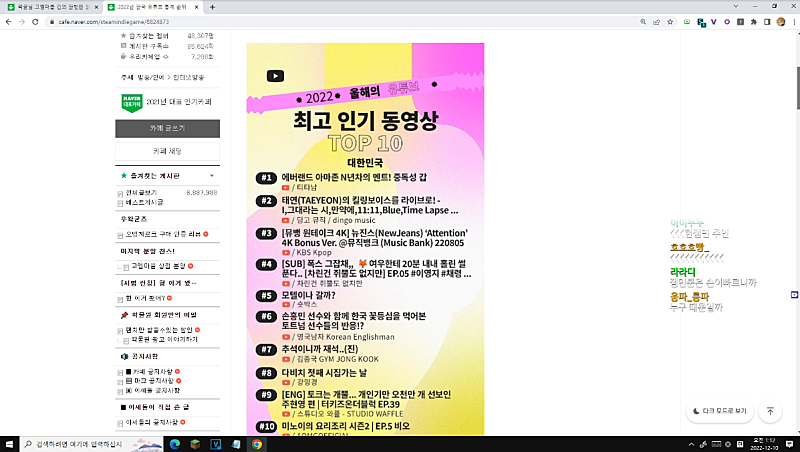The image size is (800, 452).
Task: Select the 2022년 한국 유튜브 tab
Action: (x=153, y=7)
